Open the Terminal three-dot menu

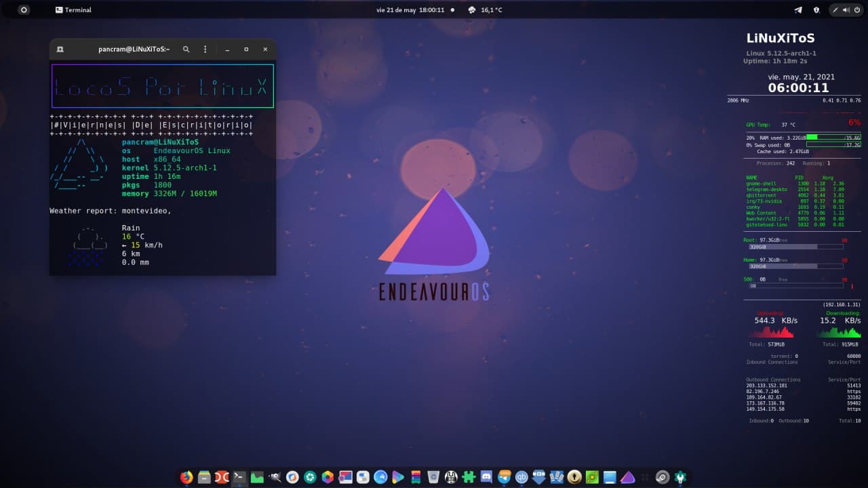205,49
